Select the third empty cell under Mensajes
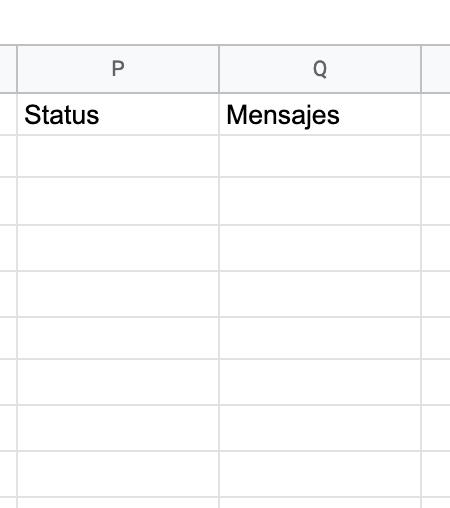450x508 pixels. [x=320, y=248]
